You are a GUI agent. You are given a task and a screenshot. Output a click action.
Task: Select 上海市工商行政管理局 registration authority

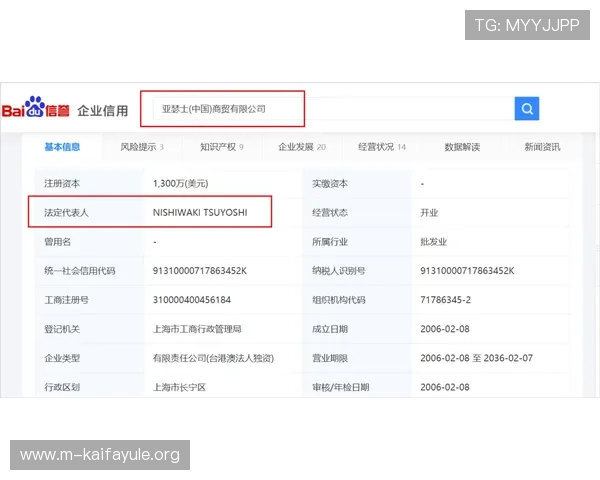coord(197,329)
